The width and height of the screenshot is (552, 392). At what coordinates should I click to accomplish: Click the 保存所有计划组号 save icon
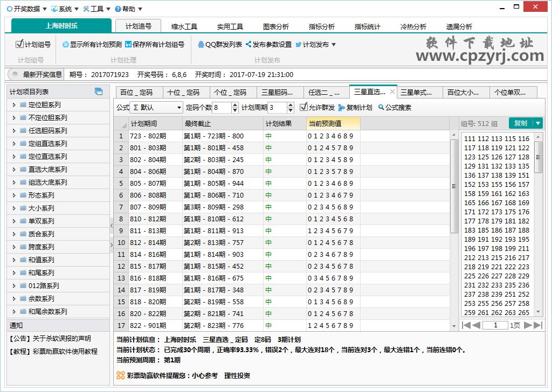pos(127,46)
